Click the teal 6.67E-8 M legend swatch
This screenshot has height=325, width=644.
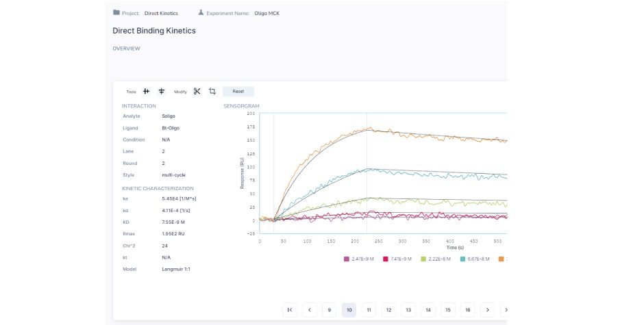463,259
